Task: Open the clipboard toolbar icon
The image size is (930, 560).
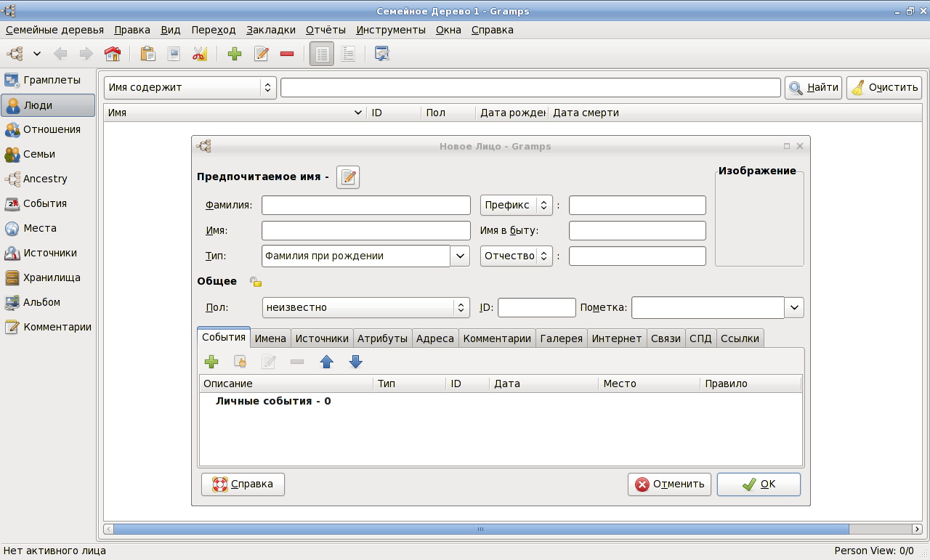Action: coord(147,54)
